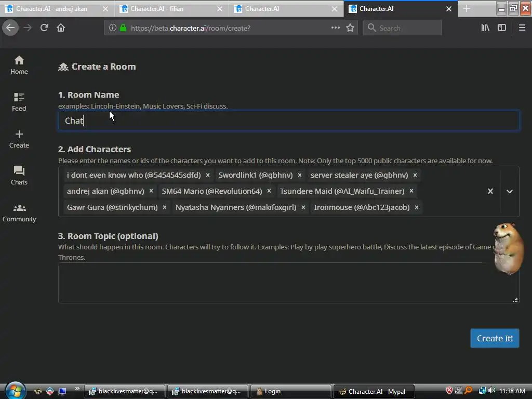Click the 'Gawr Gura (@stinkychum)' tag text
This screenshot has height=399, width=532.
click(x=112, y=207)
